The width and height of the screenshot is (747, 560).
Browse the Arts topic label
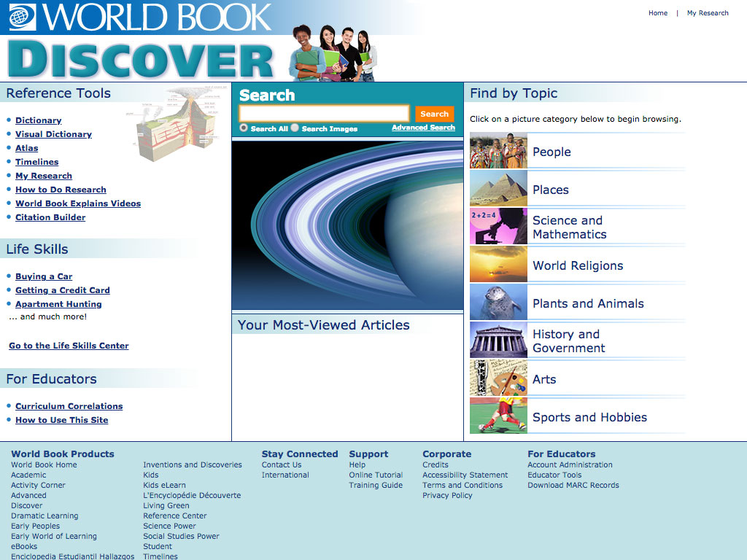click(544, 379)
